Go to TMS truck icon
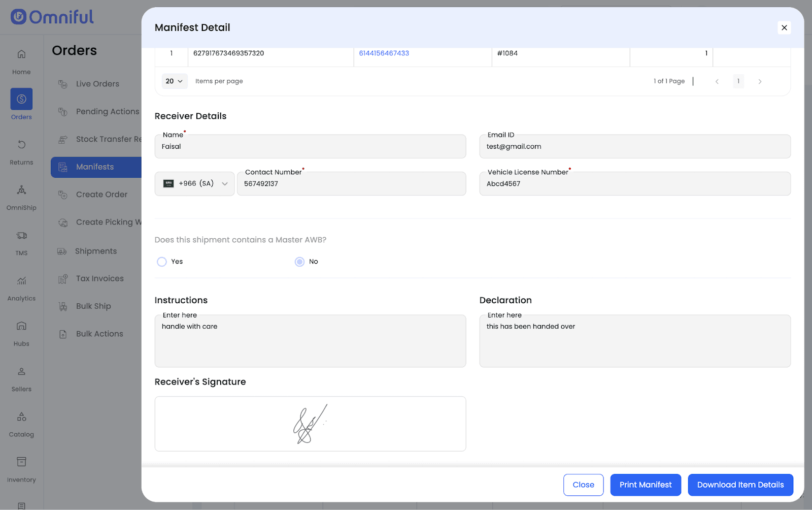The height and width of the screenshot is (510, 812). 21,236
